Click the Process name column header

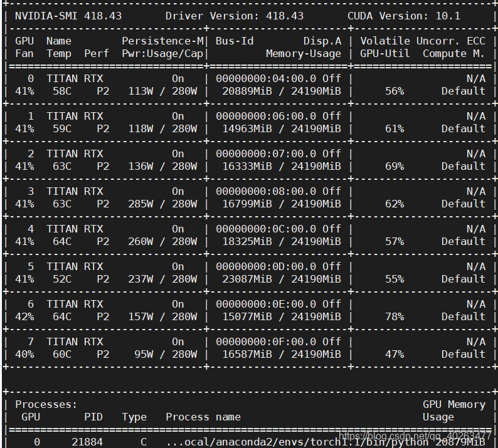203,417
